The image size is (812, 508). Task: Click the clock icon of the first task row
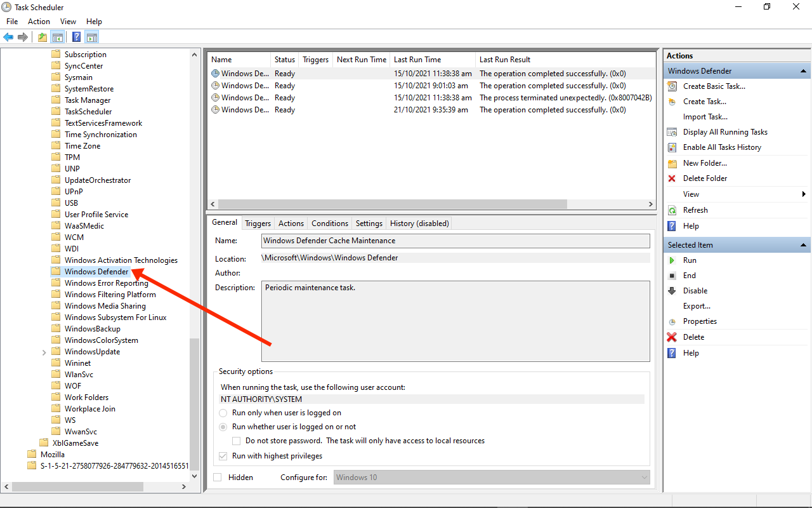click(x=215, y=74)
